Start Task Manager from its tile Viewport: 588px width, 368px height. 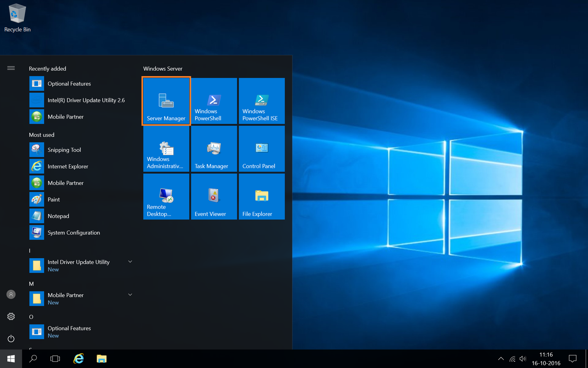tap(214, 149)
